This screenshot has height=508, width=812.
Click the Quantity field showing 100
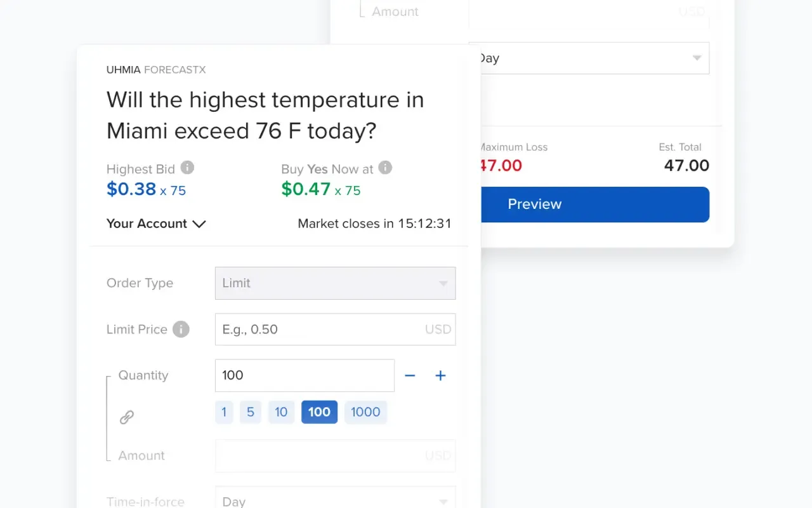pyautogui.click(x=304, y=376)
